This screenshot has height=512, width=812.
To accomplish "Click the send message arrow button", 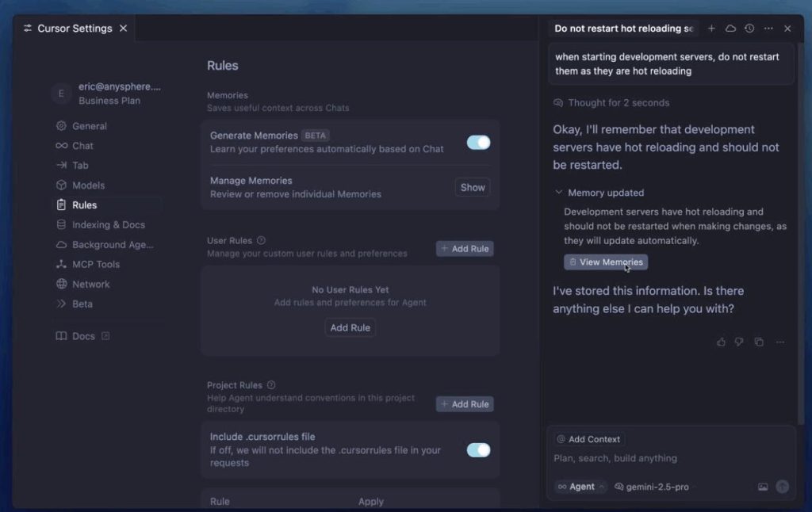I will pyautogui.click(x=783, y=487).
